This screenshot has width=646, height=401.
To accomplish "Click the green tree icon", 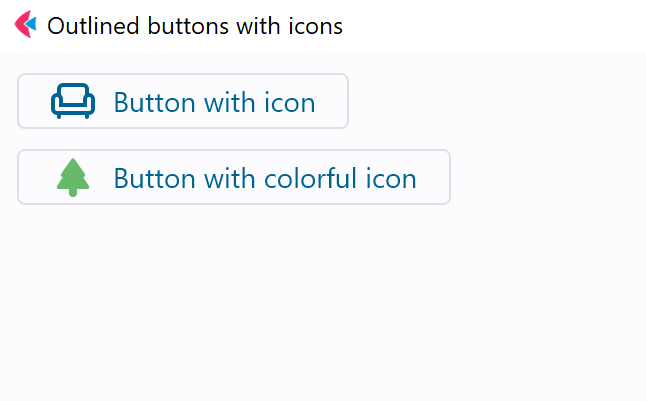I will tap(73, 178).
